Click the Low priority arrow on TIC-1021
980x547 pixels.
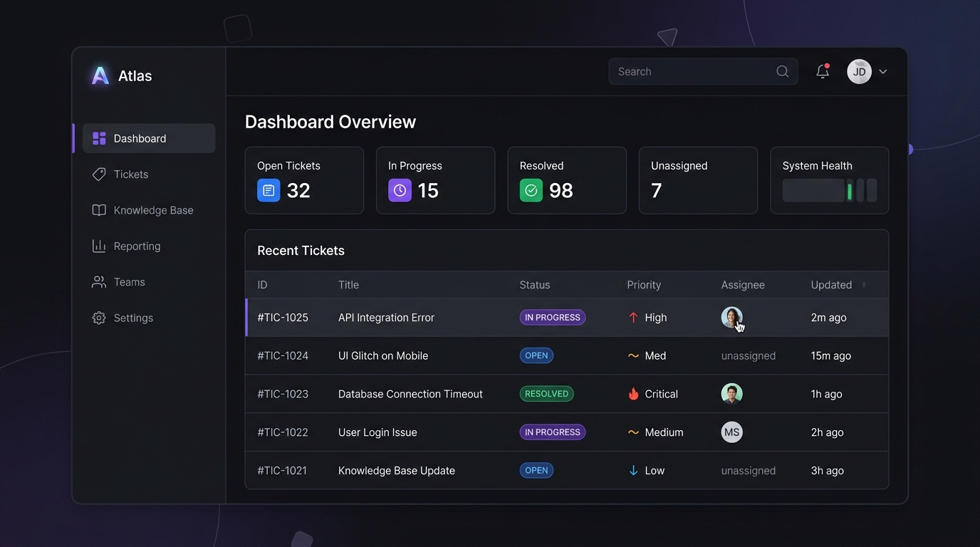click(x=633, y=471)
